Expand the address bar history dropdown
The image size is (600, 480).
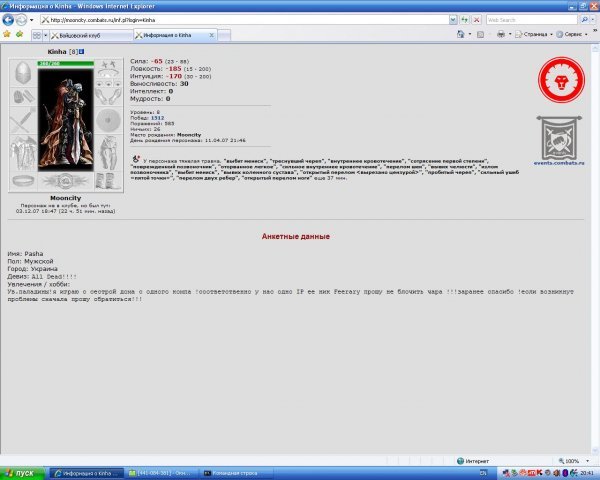453,20
